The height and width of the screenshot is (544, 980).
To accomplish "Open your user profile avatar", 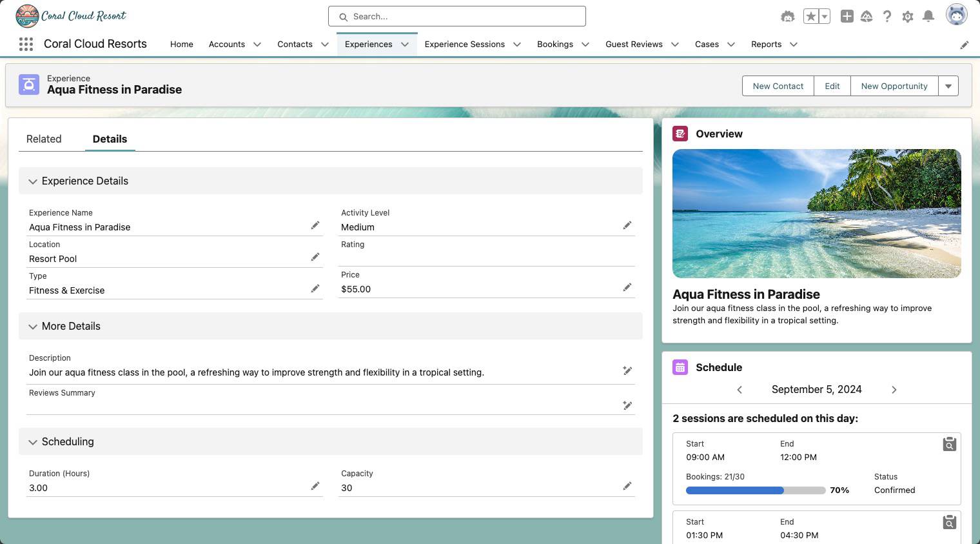I will pos(956,14).
